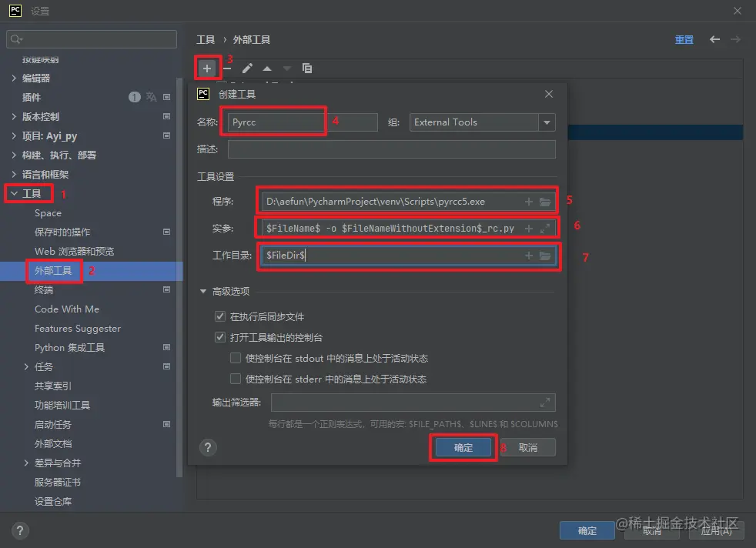
Task: Expand the 语言和框架 tree node
Action: point(14,174)
